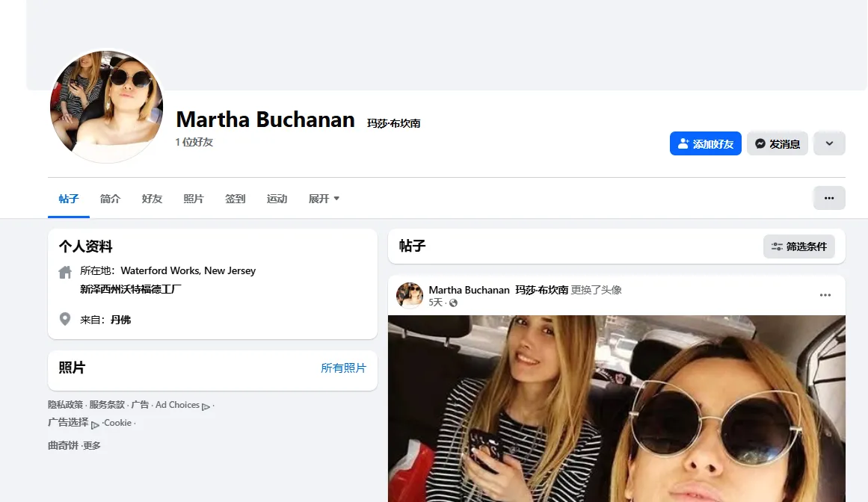Screen dimensions: 868x502
Task: Click 发消息 (Message) button
Action: 777,143
